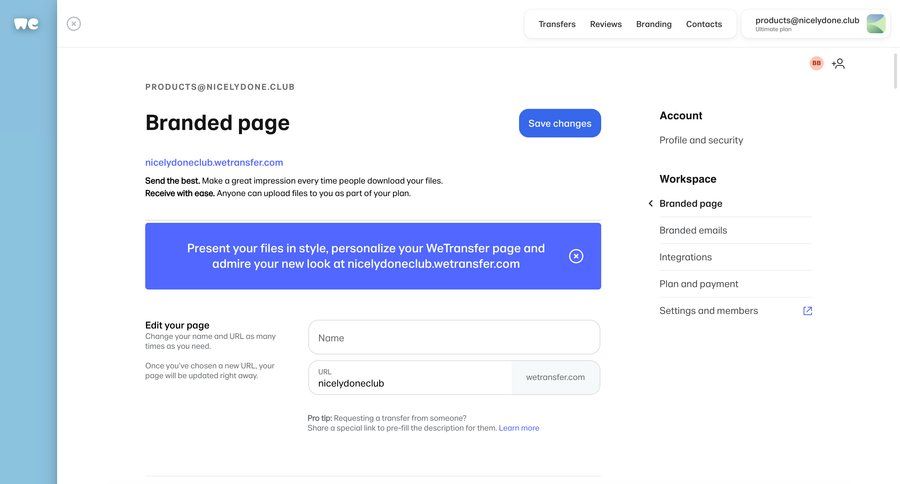Open Profile and security settings
The width and height of the screenshot is (900, 484).
701,140
